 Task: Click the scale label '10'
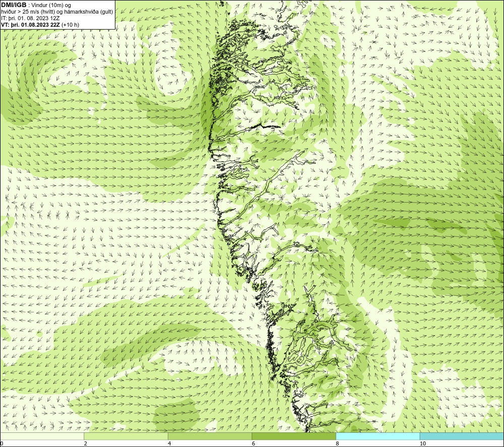click(423, 443)
